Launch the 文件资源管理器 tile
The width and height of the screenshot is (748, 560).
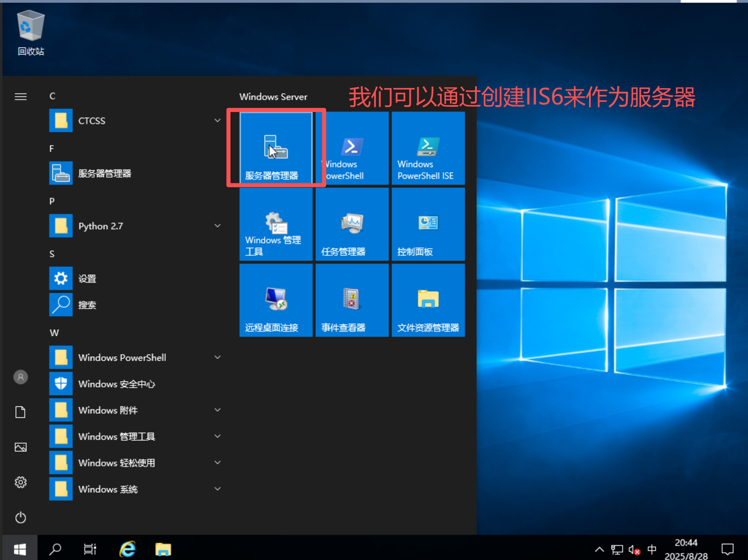pos(428,300)
